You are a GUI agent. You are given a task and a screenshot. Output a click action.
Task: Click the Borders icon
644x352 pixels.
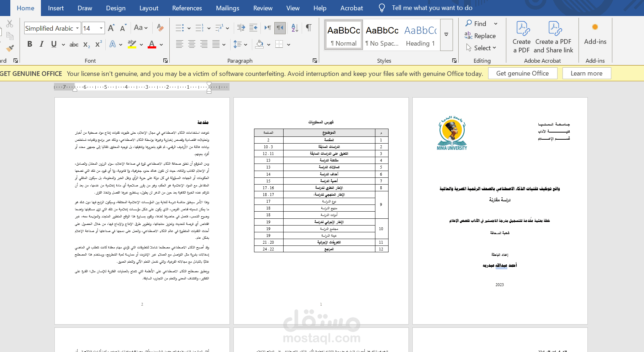coord(279,44)
